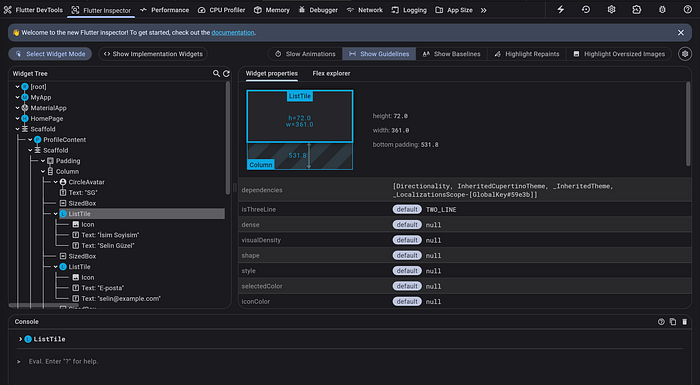Enable Slow Animations
Image resolution: width=700 pixels, height=385 pixels.
pos(305,54)
